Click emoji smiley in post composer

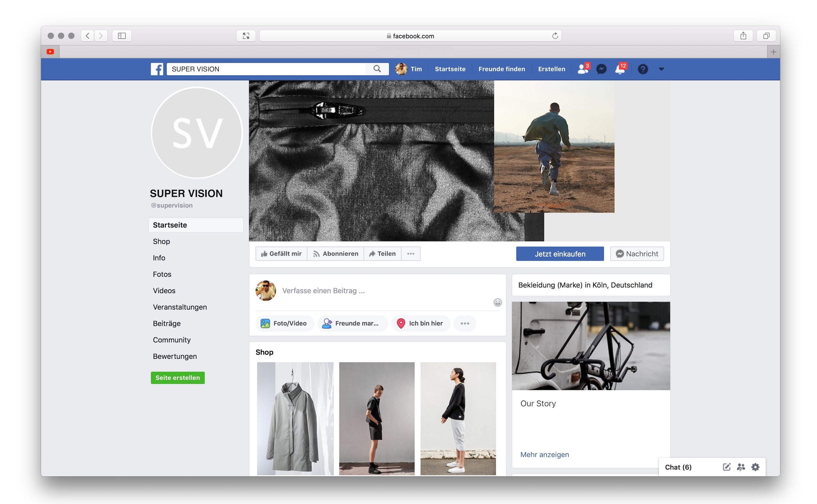pos(497,302)
